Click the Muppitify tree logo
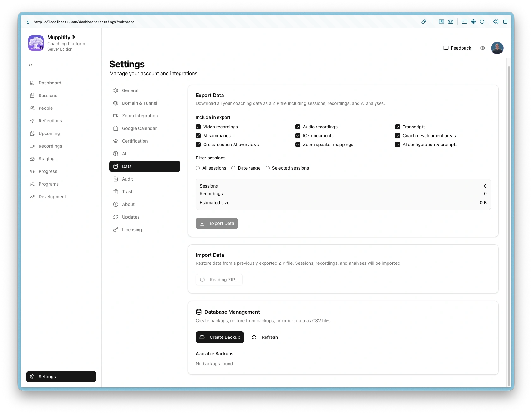The width and height of the screenshot is (532, 414). point(36,43)
